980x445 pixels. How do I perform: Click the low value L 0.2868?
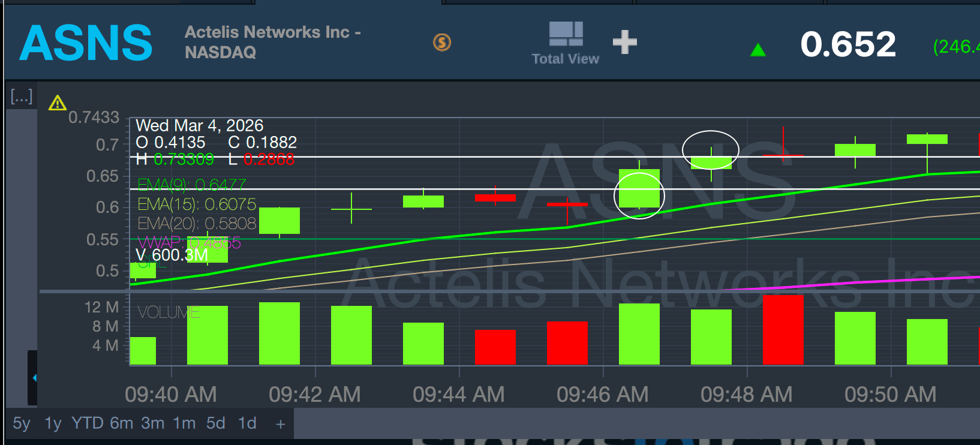click(x=261, y=159)
